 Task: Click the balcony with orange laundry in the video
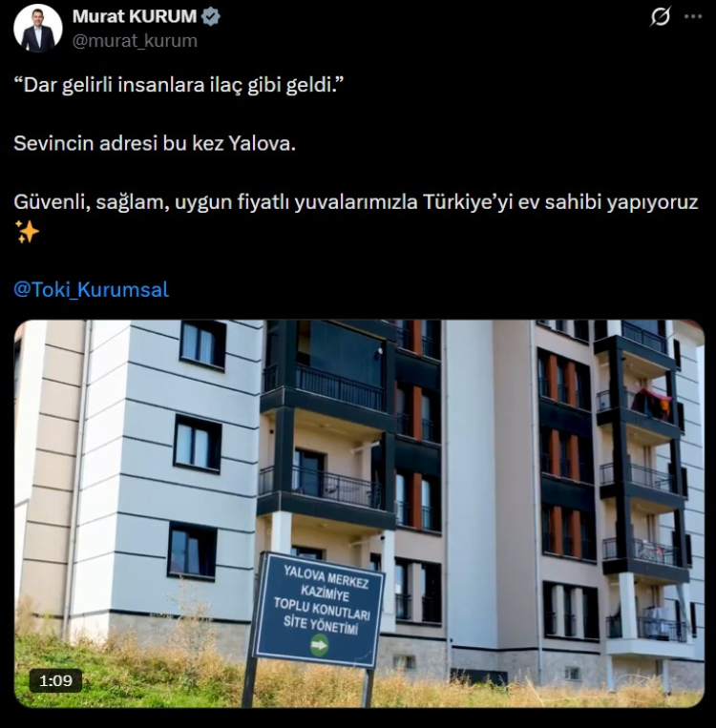pos(650,403)
